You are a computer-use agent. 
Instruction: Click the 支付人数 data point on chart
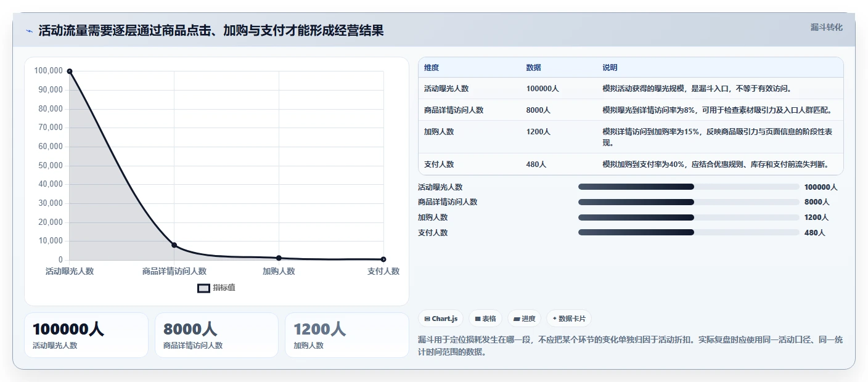point(383,259)
